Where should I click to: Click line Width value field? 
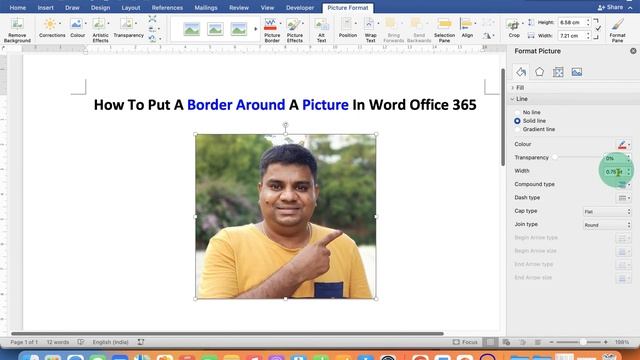(x=614, y=172)
